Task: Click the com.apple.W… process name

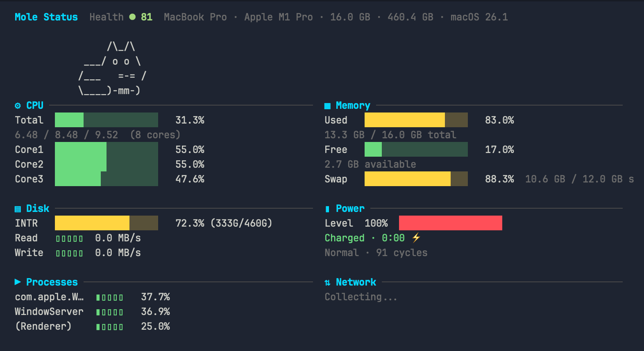Action: 49,297
